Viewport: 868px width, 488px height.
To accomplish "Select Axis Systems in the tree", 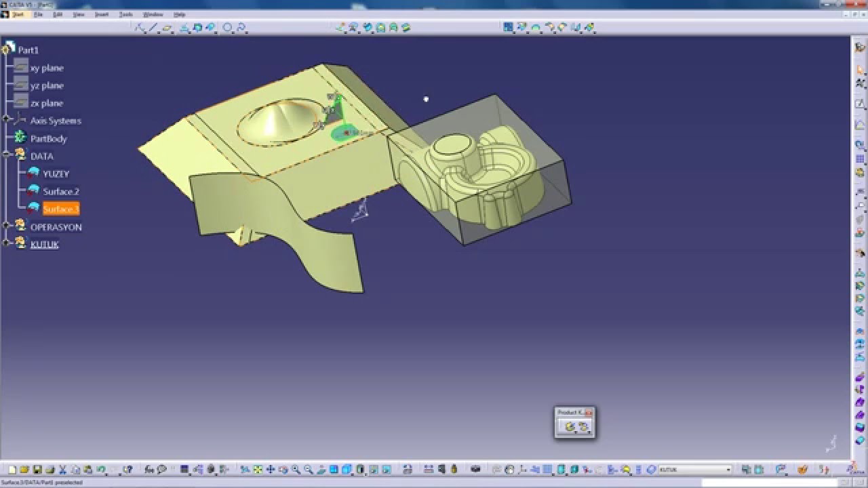I will click(x=56, y=121).
